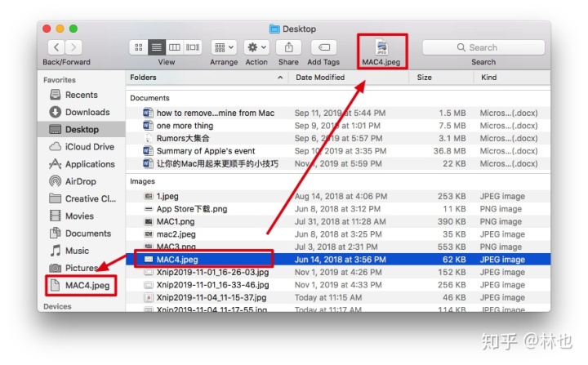
Task: Click the Desktop folder icon in title bar
Action: coord(274,29)
